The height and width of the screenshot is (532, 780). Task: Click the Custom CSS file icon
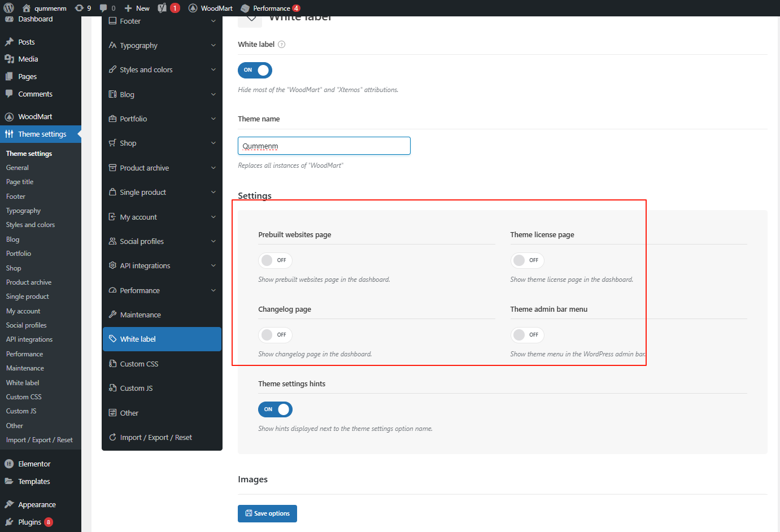tap(112, 364)
